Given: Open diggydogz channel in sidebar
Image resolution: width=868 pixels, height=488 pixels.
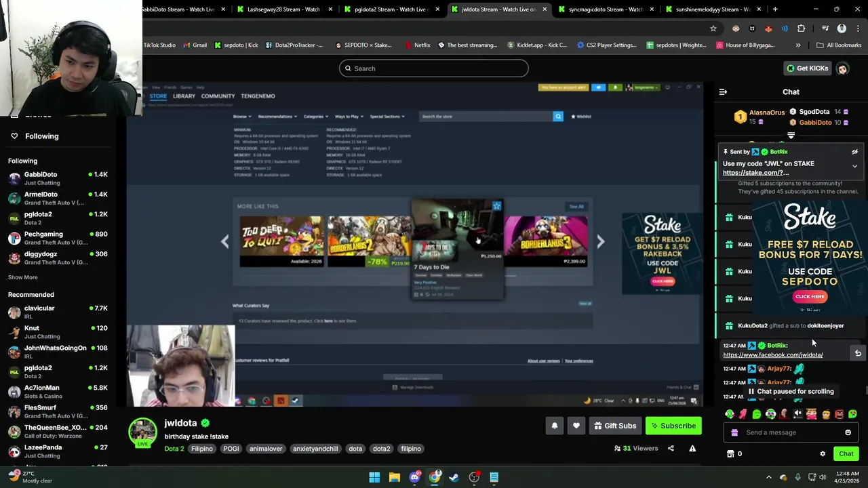Looking at the screenshot, I should pos(58,258).
